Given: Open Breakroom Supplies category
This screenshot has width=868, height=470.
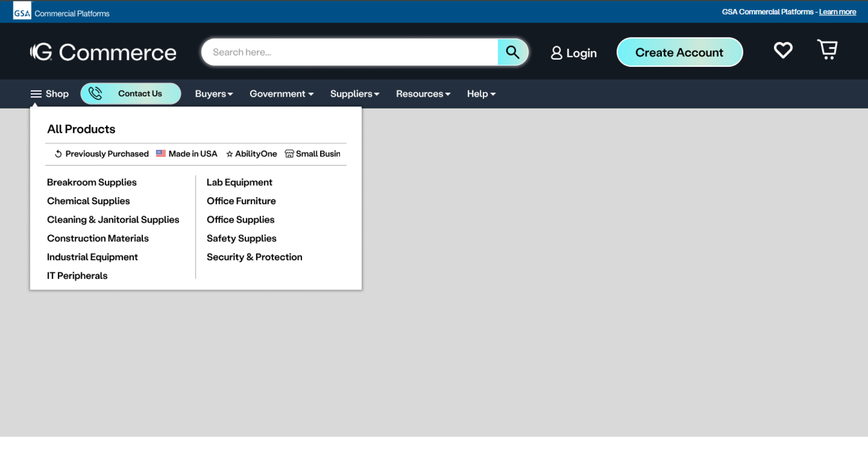Looking at the screenshot, I should pos(92,183).
